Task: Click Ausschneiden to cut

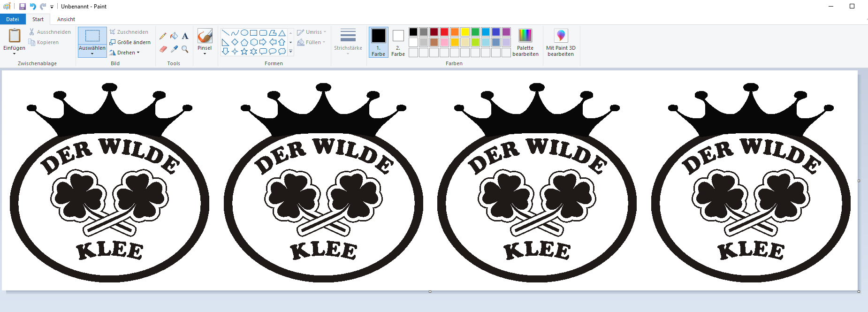Action: (x=50, y=32)
